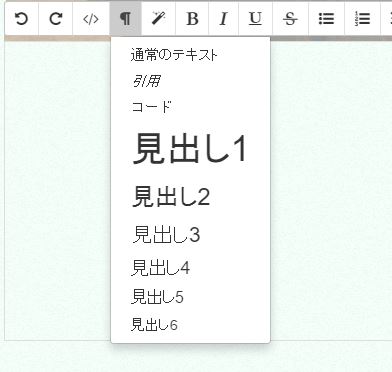
Task: Insert a bulleted (unordered) list
Action: (326, 19)
